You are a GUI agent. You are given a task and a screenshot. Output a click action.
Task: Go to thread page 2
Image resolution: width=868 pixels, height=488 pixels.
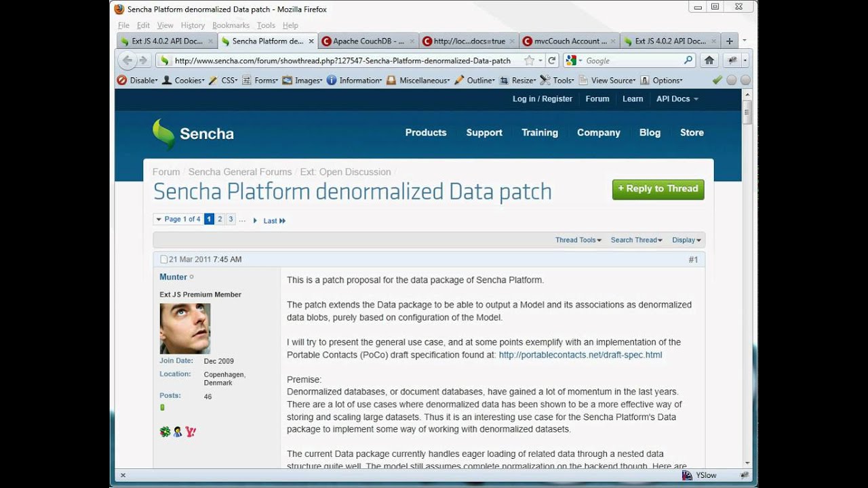pyautogui.click(x=220, y=220)
